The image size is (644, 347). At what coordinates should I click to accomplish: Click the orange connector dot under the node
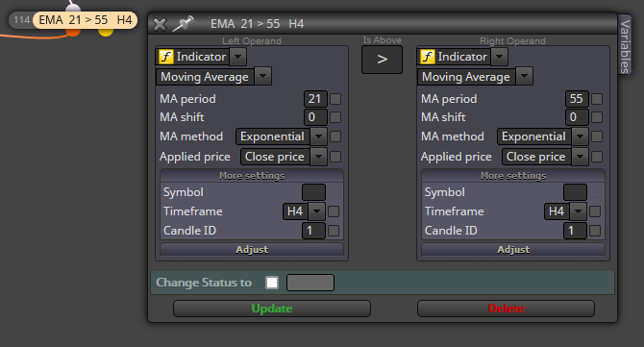73,32
